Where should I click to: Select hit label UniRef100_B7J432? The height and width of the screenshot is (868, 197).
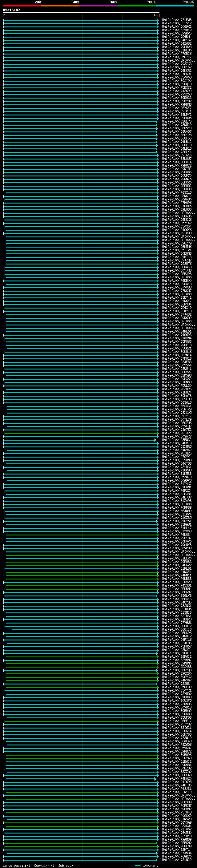tap(177, 315)
